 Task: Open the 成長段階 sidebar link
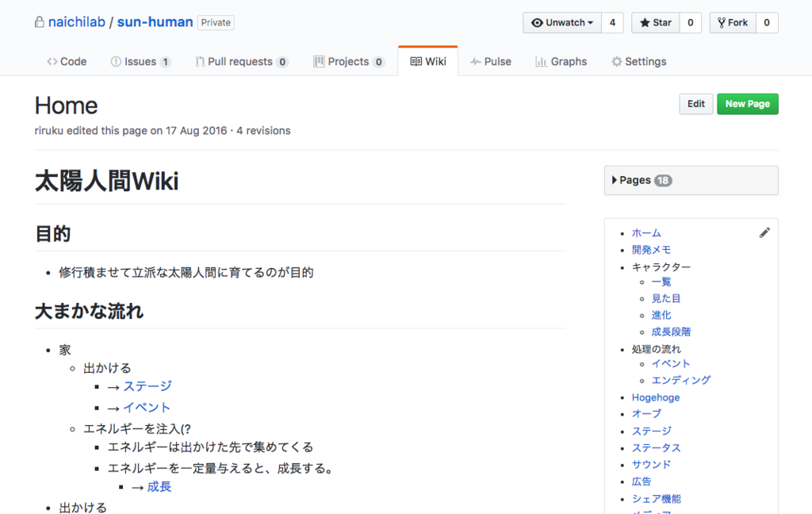(x=671, y=332)
